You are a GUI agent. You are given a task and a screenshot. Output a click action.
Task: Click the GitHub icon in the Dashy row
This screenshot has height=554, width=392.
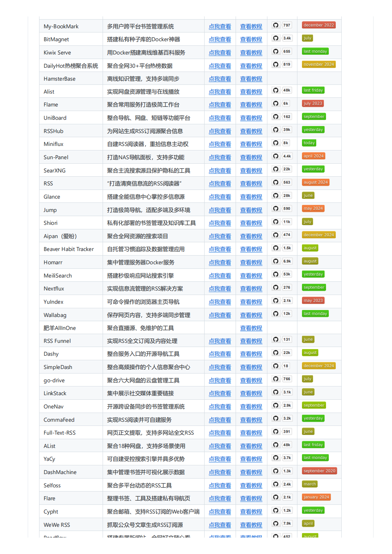(x=276, y=353)
